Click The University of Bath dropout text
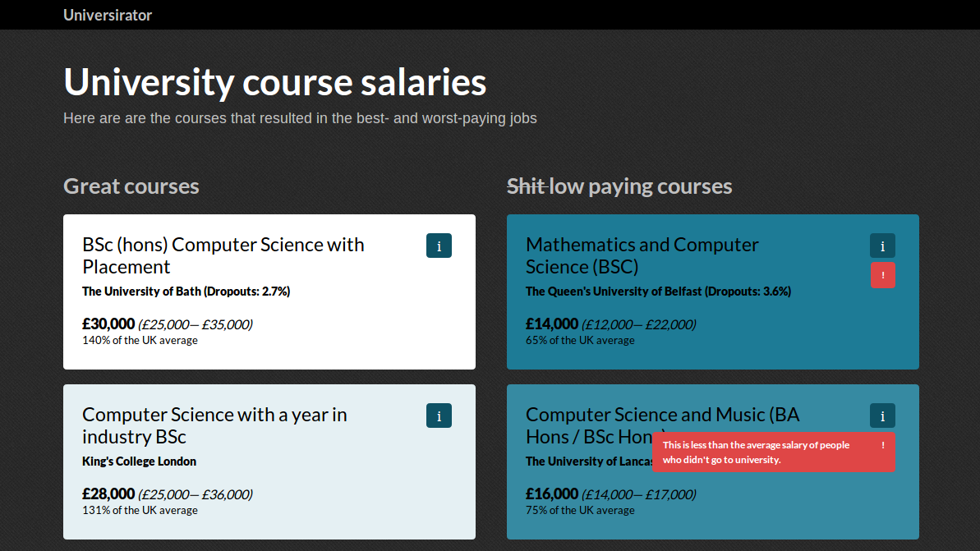This screenshot has height=551, width=980. [x=186, y=292]
